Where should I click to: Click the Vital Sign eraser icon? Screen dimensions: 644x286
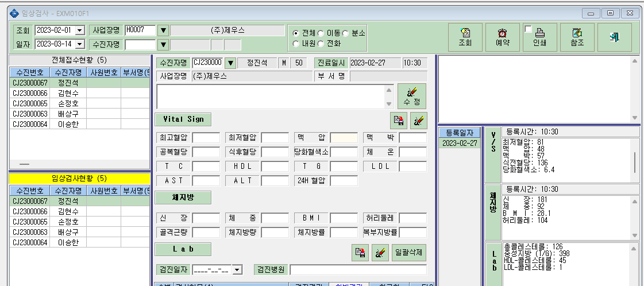pyautogui.click(x=419, y=121)
